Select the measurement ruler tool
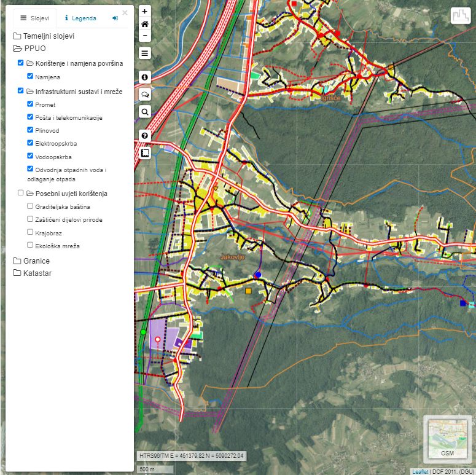476x475 pixels. (x=144, y=152)
